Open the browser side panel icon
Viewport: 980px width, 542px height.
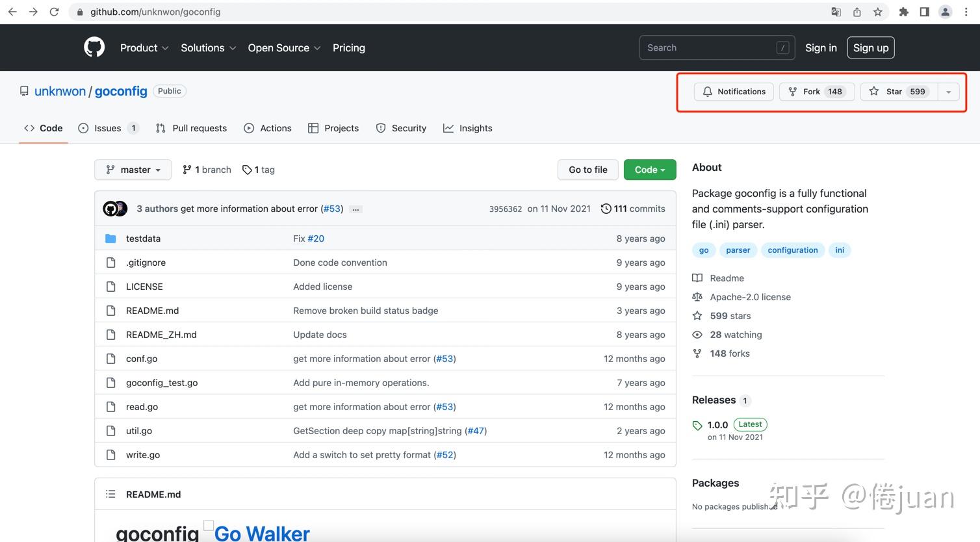tap(924, 12)
